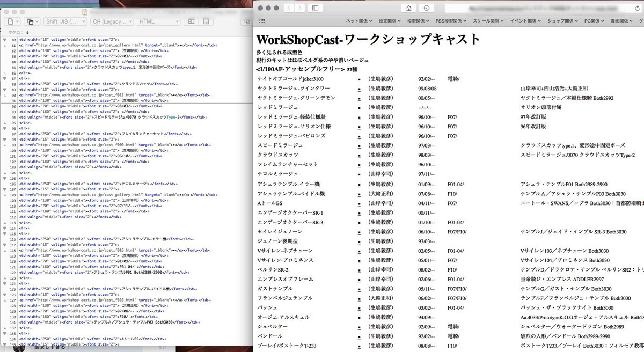Screen dimensions: 644x352
Task: Go forward in the Safari window
Action: [x=299, y=8]
